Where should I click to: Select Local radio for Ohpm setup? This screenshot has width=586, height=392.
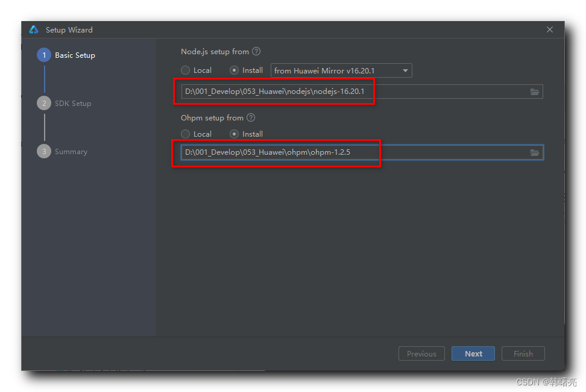click(186, 134)
